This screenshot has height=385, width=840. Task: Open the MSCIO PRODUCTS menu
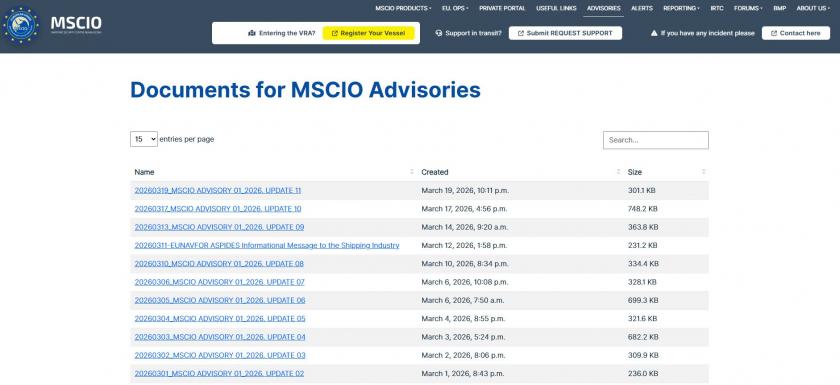click(x=403, y=9)
